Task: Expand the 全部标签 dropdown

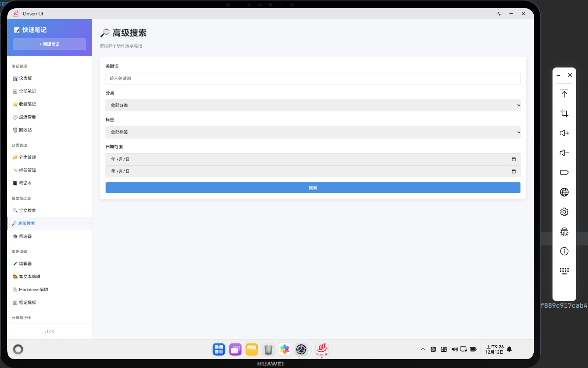Action: [x=313, y=133]
